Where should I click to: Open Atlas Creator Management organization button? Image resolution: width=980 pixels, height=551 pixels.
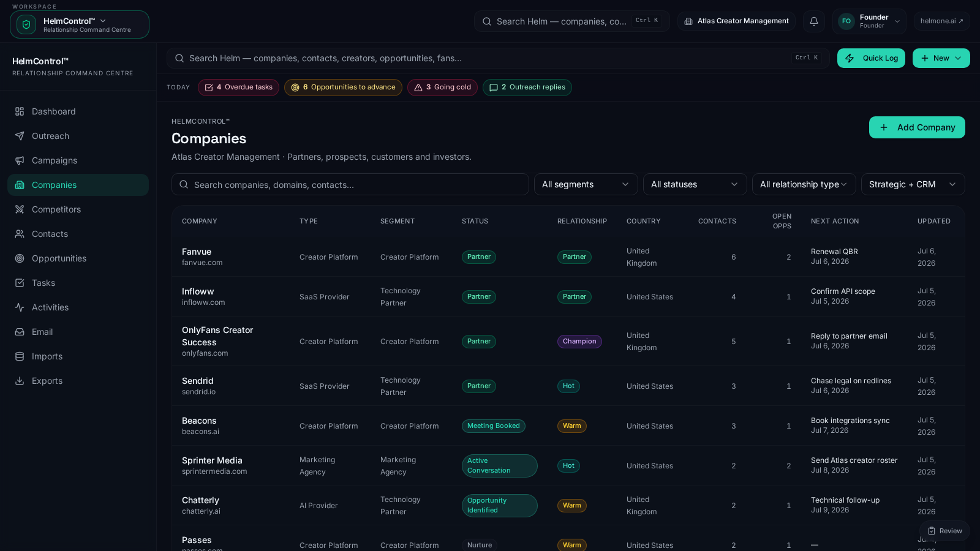pos(736,21)
